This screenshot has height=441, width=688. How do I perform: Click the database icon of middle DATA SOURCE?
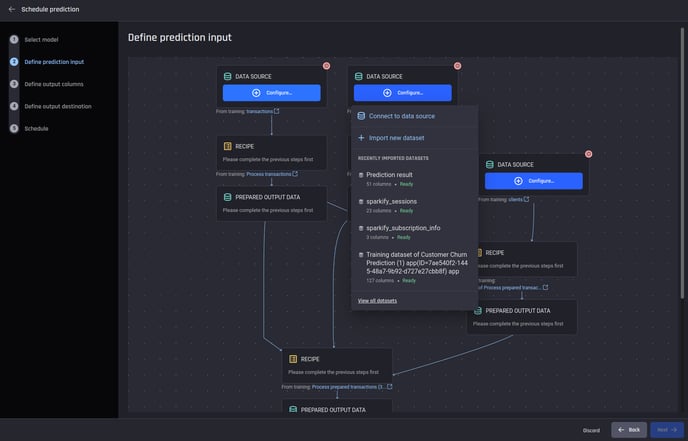pyautogui.click(x=358, y=76)
